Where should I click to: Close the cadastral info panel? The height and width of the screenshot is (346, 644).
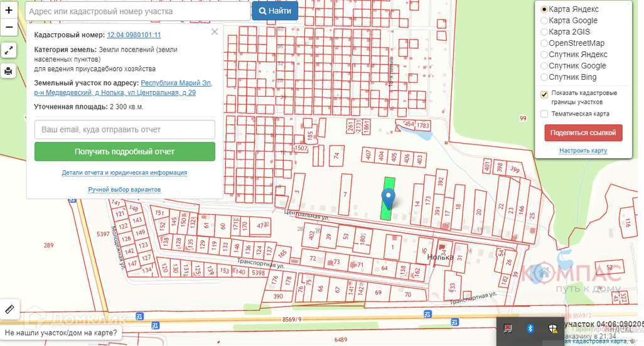point(215,31)
